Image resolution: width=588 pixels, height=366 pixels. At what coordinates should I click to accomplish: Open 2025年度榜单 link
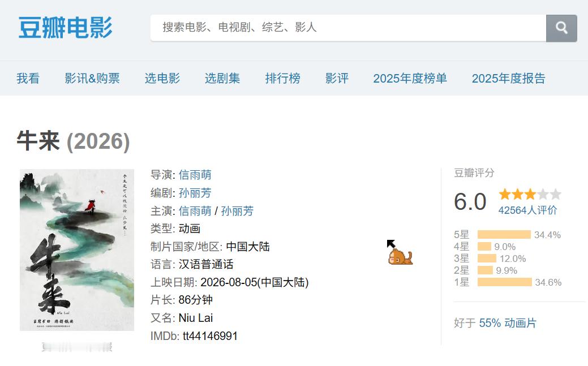pos(410,79)
